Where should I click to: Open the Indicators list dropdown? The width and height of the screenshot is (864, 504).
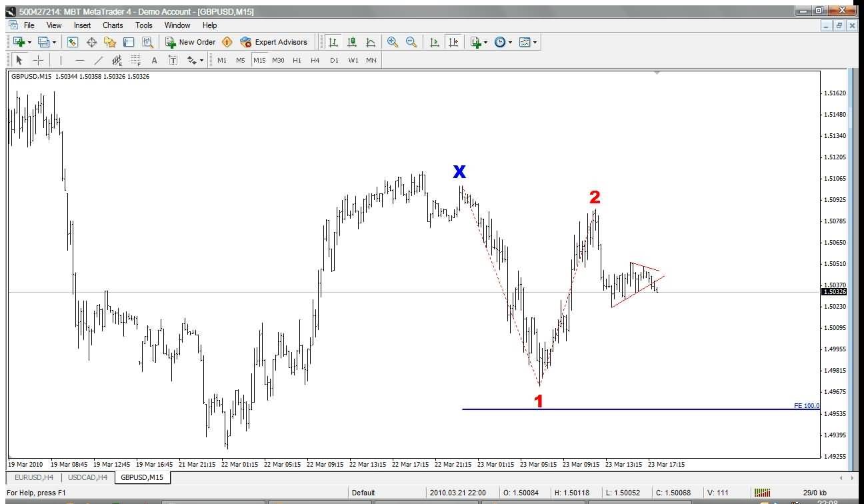click(478, 42)
